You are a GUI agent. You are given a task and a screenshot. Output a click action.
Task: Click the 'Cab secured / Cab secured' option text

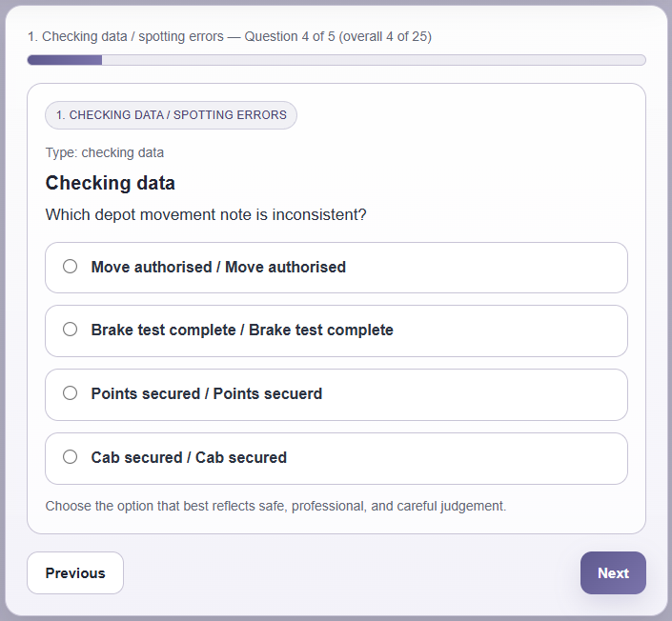click(x=189, y=458)
